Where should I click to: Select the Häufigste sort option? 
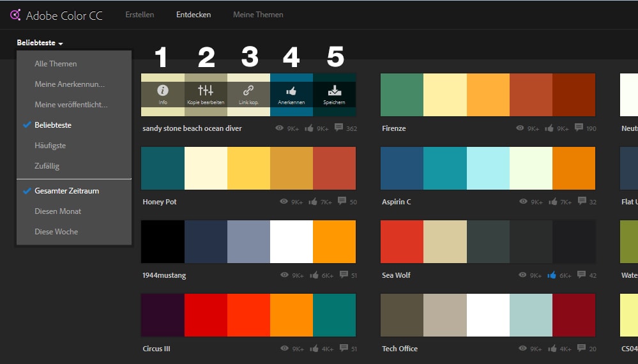click(x=50, y=146)
